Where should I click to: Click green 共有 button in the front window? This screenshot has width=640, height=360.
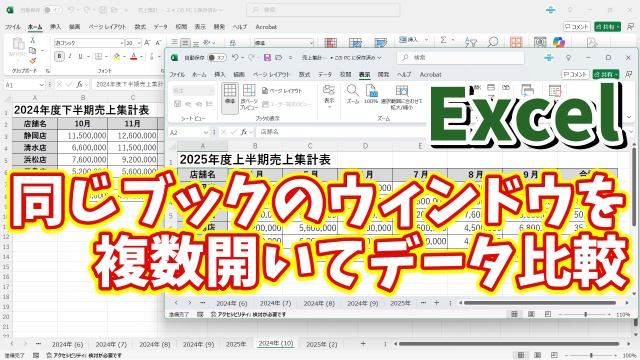point(606,74)
